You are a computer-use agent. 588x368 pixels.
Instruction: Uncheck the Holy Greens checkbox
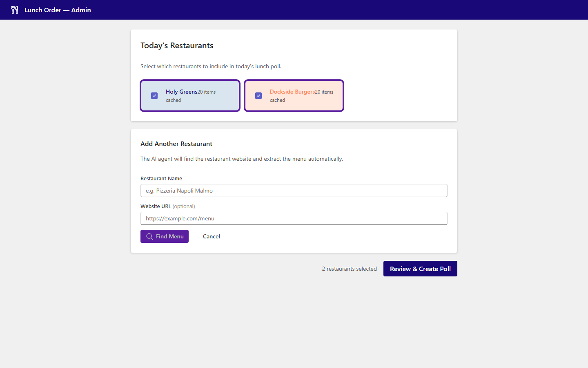click(154, 96)
